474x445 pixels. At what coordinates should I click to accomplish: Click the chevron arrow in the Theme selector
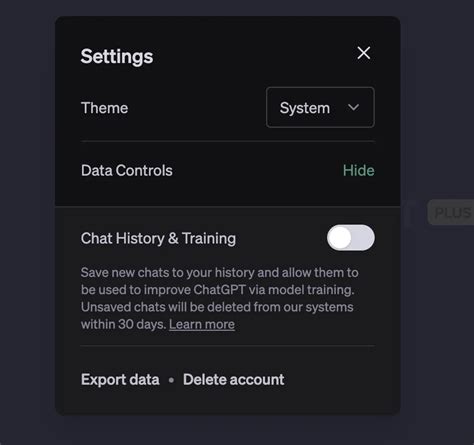[353, 107]
